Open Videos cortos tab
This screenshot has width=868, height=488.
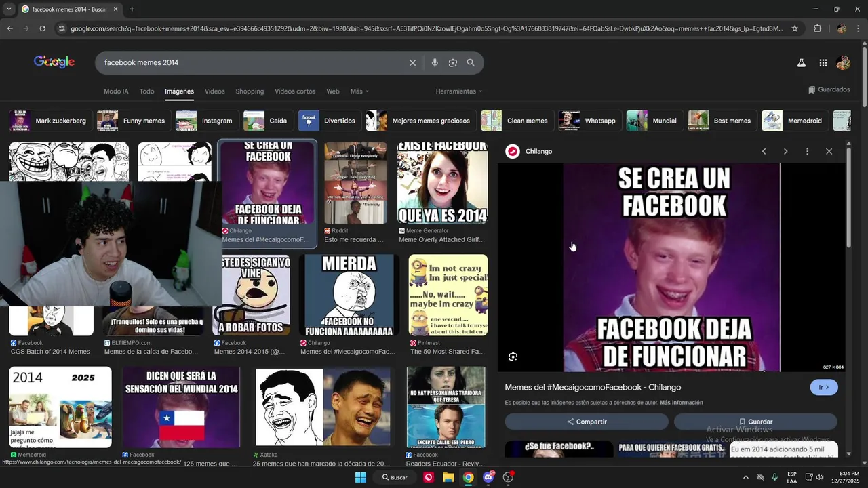tap(295, 91)
